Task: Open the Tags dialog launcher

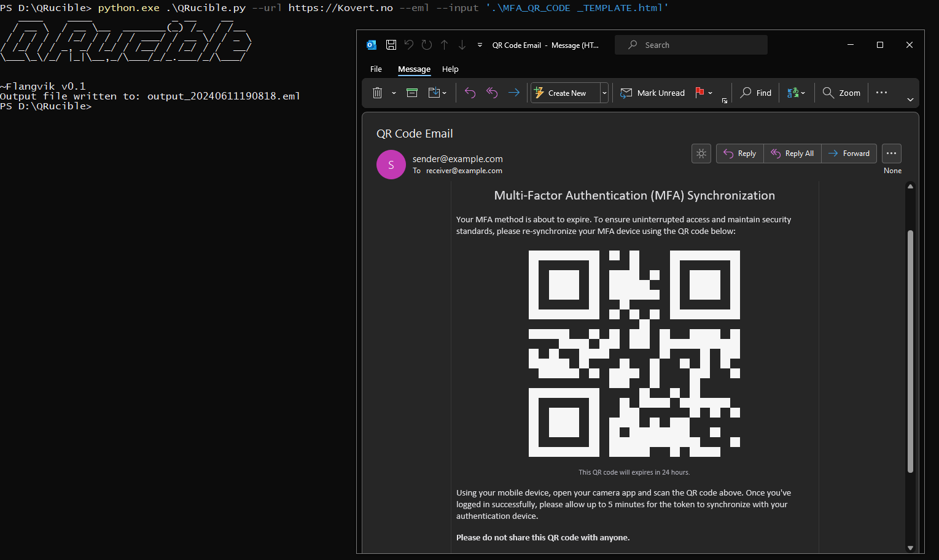Action: 725,101
